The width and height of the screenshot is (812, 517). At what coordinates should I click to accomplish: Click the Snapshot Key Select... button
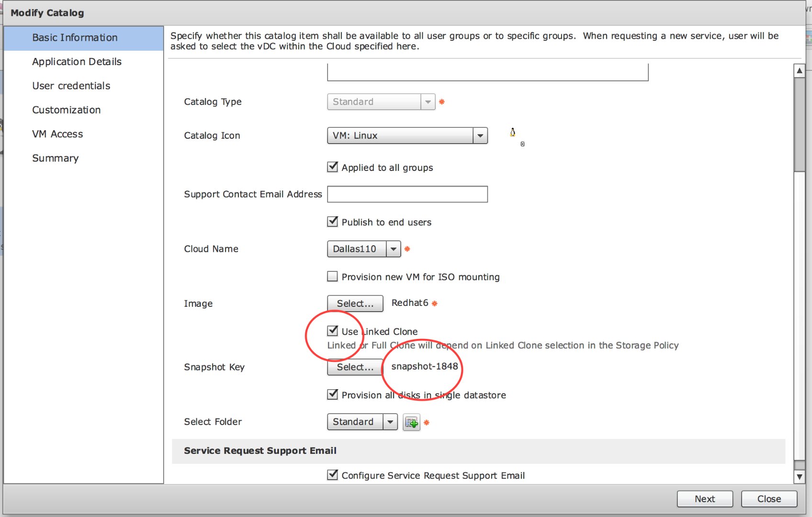tap(355, 367)
